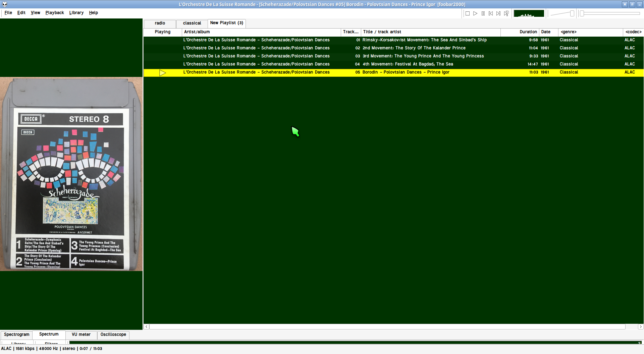Viewport: 644px width, 354px height.
Task: Select track 04 Festival At Bagdad
Action: (x=393, y=64)
